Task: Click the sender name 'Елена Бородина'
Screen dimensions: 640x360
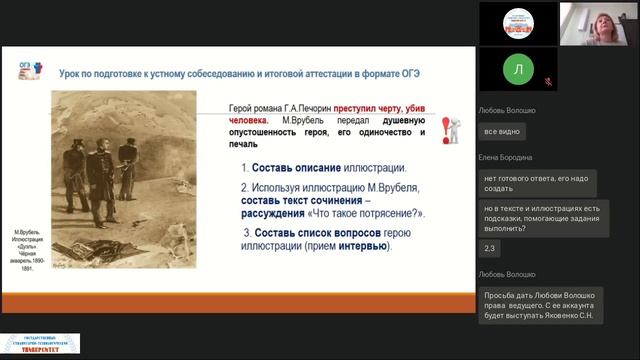Action: click(x=505, y=157)
